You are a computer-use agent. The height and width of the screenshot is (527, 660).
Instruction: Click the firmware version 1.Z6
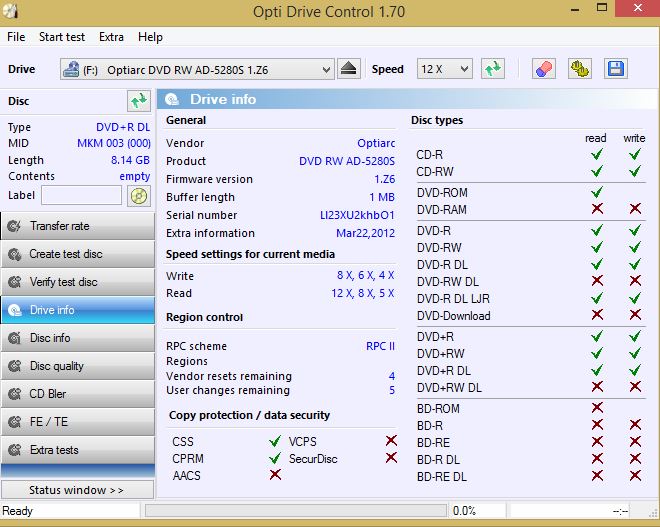pos(384,179)
